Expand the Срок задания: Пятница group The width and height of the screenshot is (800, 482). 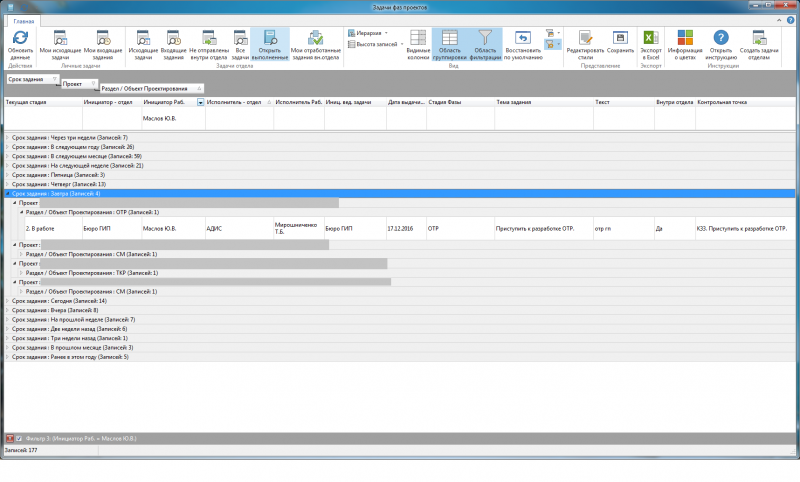click(8, 175)
